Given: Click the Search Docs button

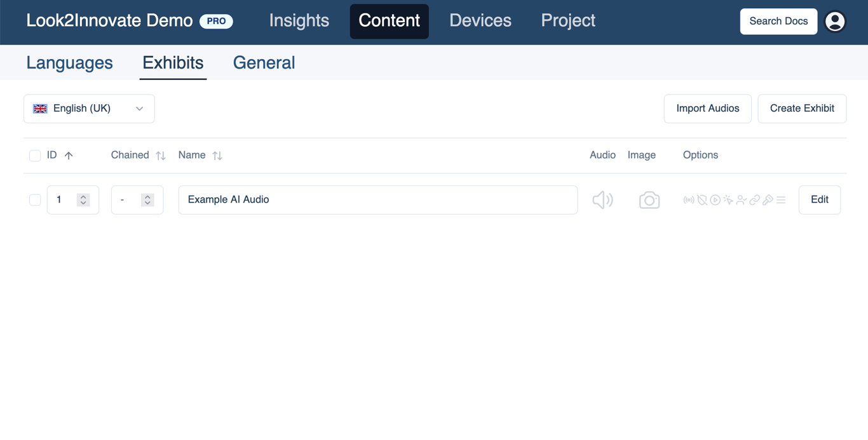Looking at the screenshot, I should [x=778, y=22].
